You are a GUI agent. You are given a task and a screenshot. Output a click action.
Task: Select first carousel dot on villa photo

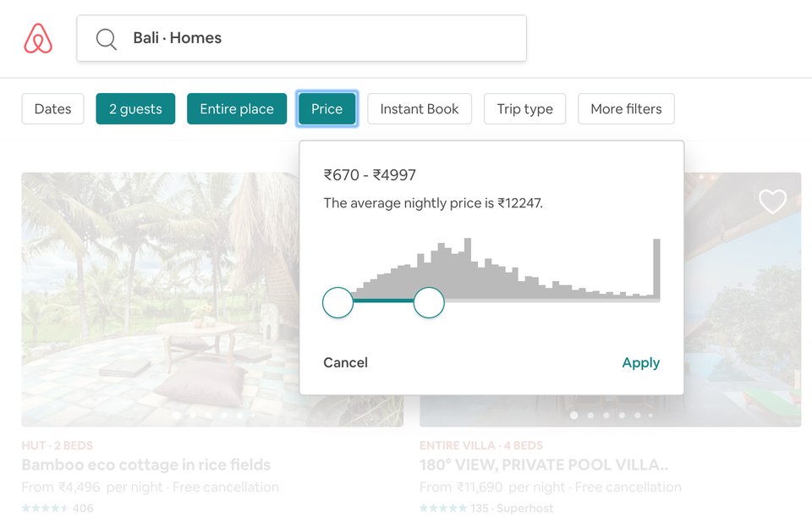(573, 415)
